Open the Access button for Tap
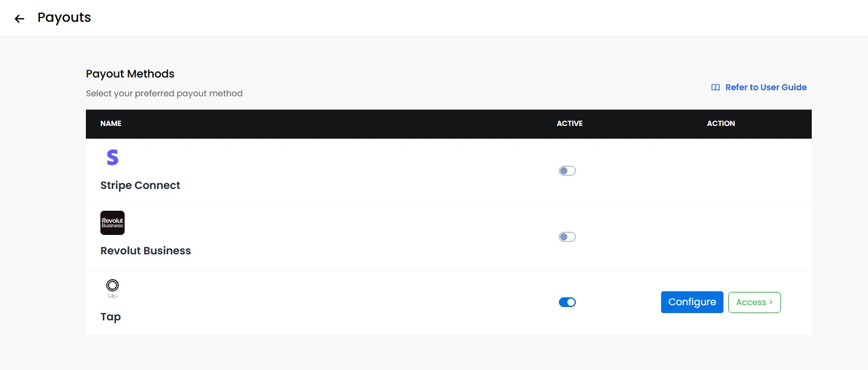The image size is (868, 370). tap(754, 302)
